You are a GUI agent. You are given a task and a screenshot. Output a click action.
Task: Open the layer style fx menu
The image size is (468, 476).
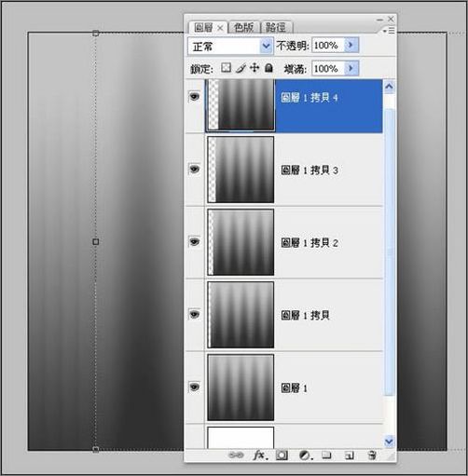tap(260, 456)
